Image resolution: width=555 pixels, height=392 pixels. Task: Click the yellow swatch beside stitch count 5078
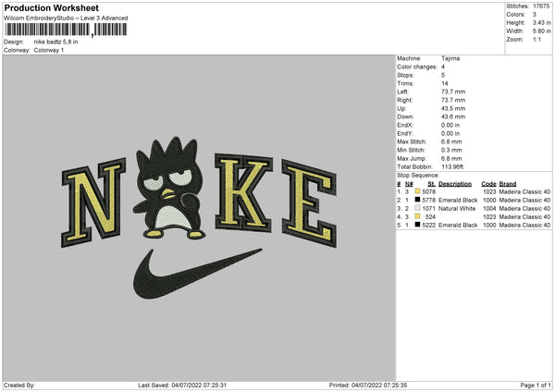(418, 191)
